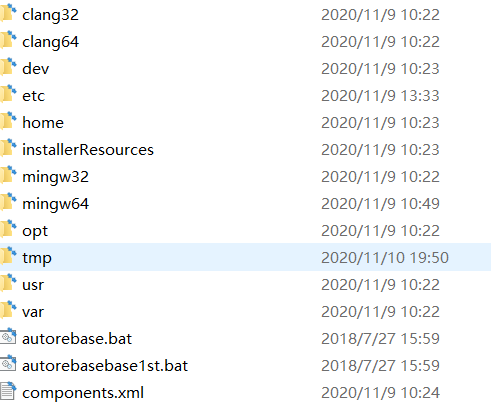Select the clang32 folder icon
The height and width of the screenshot is (403, 491).
pyautogui.click(x=8, y=13)
